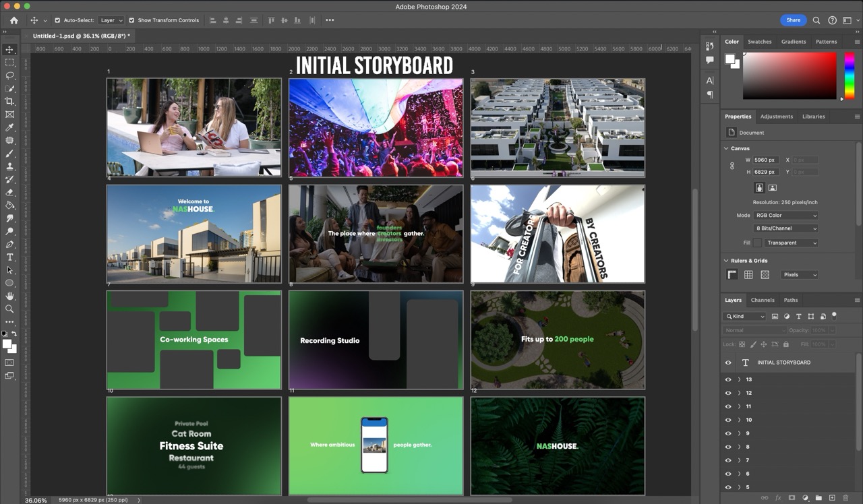Select the Lasso tool
Viewport: 863px width, 504px height.
[9, 75]
